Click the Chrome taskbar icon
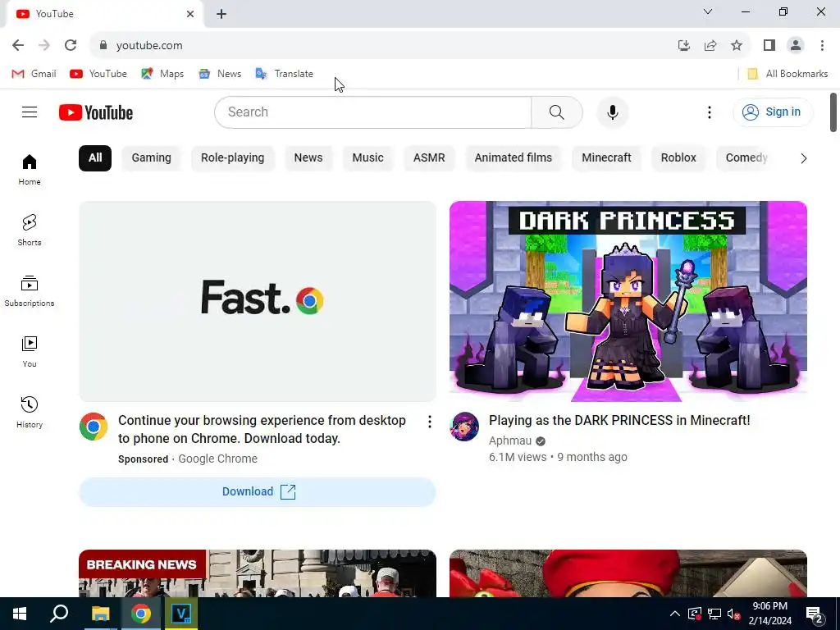Image resolution: width=840 pixels, height=630 pixels. coord(141,614)
